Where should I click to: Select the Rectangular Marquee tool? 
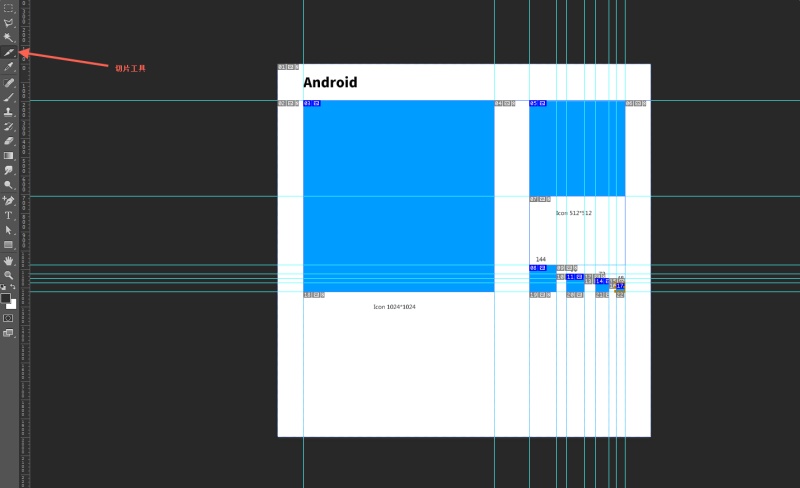pos(8,8)
